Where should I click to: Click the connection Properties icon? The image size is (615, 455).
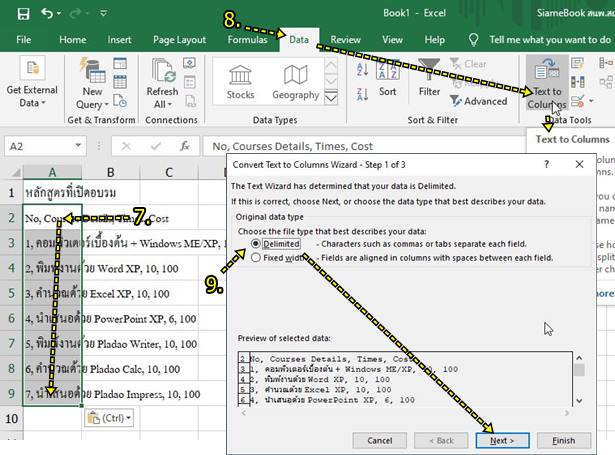coord(189,82)
